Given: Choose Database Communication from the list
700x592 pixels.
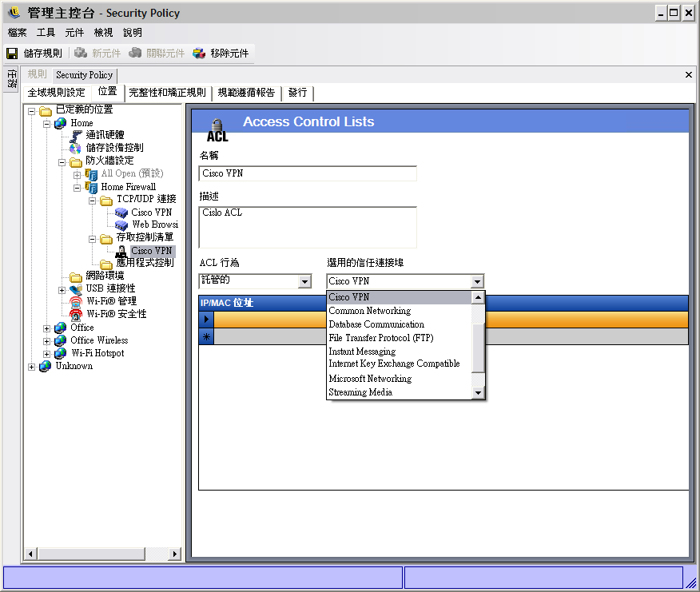Looking at the screenshot, I should tap(399, 324).
